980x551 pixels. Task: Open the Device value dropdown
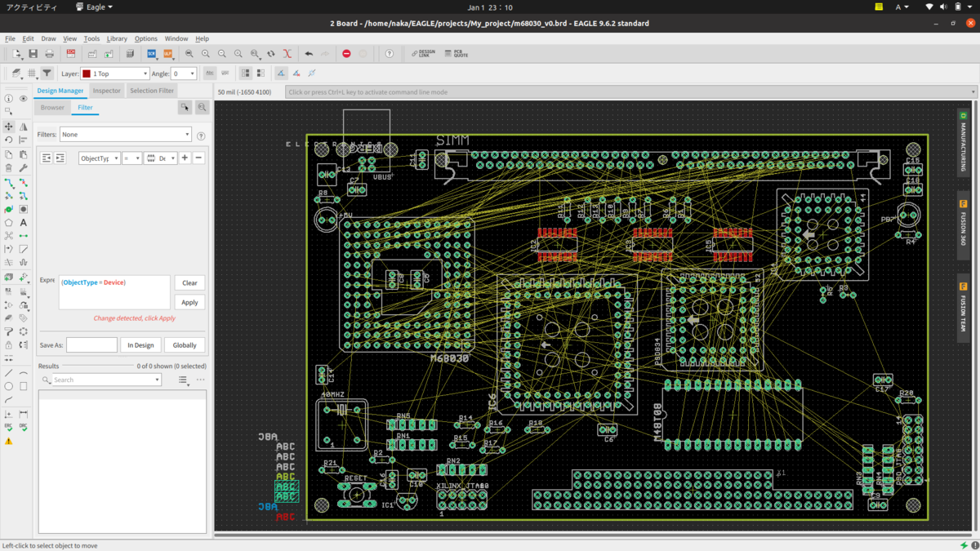[161, 158]
